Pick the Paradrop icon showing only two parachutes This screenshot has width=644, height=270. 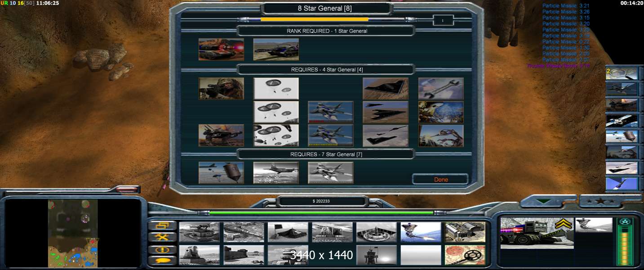[x=276, y=89]
